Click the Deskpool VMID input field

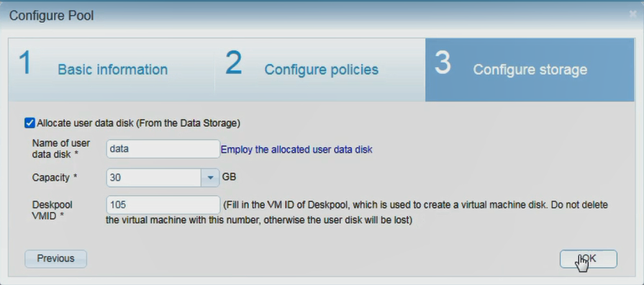pos(163,205)
